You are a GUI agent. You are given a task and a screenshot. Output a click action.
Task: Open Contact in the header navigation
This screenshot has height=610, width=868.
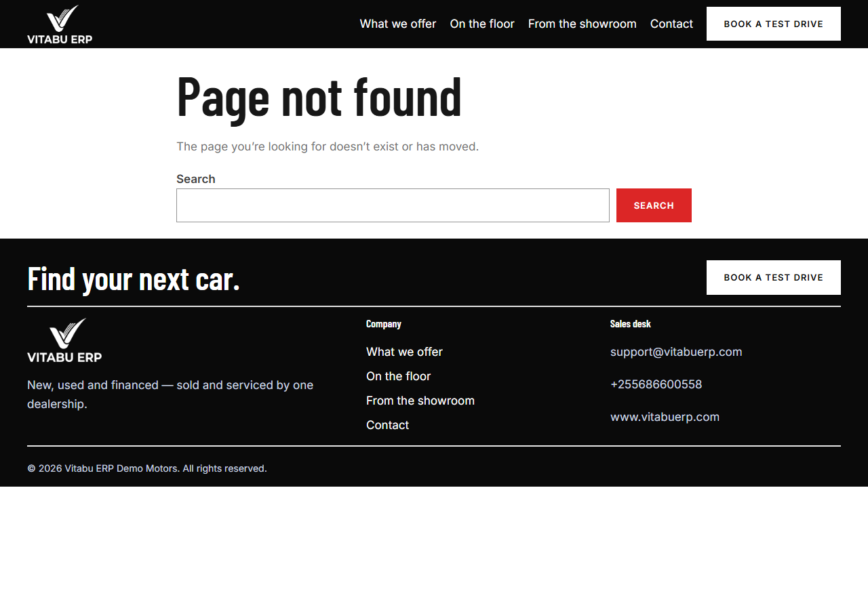tap(671, 24)
